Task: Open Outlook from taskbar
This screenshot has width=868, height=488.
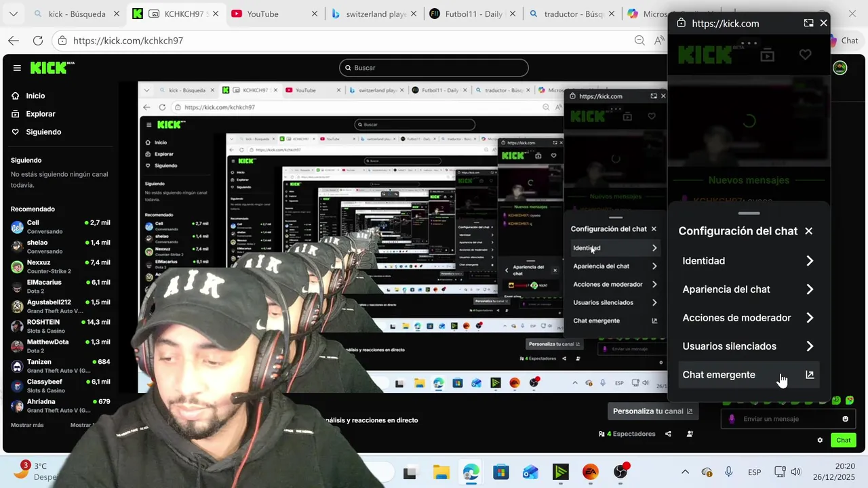Action: point(530,472)
